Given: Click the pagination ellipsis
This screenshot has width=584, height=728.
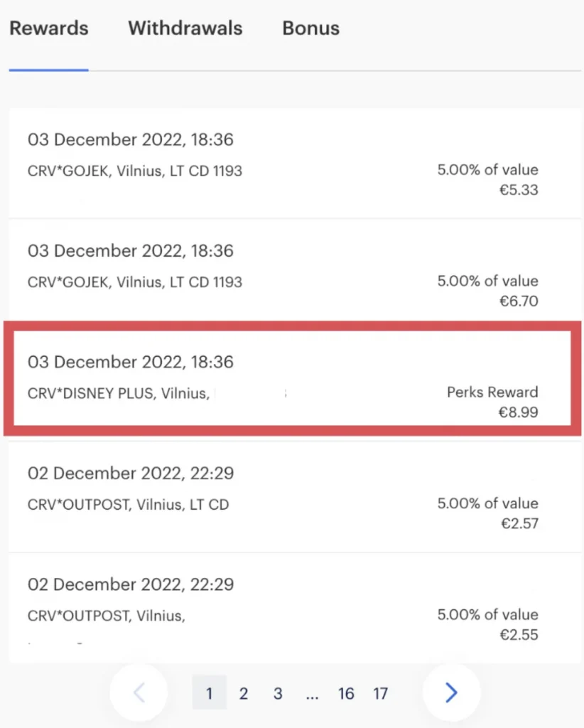Looking at the screenshot, I should tap(312, 694).
